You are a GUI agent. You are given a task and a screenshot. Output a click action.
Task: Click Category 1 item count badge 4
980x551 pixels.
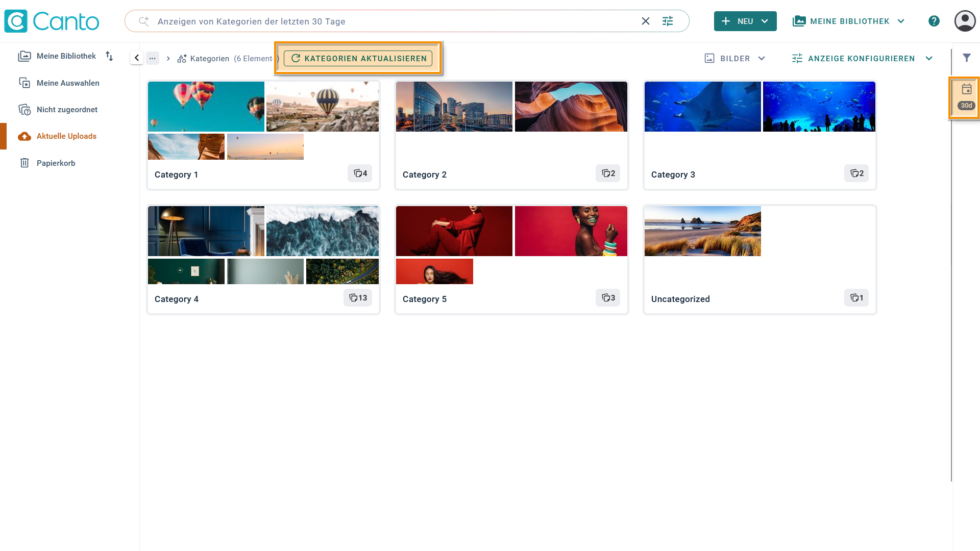pyautogui.click(x=360, y=173)
